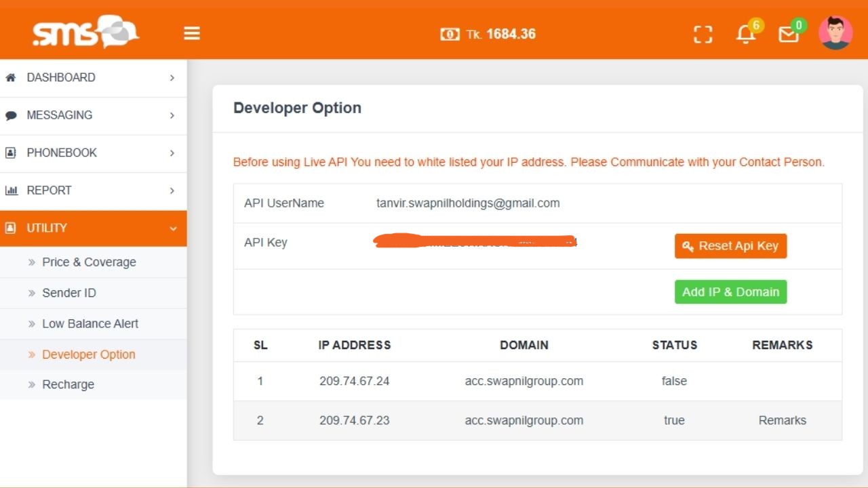Expand the Messaging menu chevron
This screenshot has width=868, height=488.
pos(172,115)
